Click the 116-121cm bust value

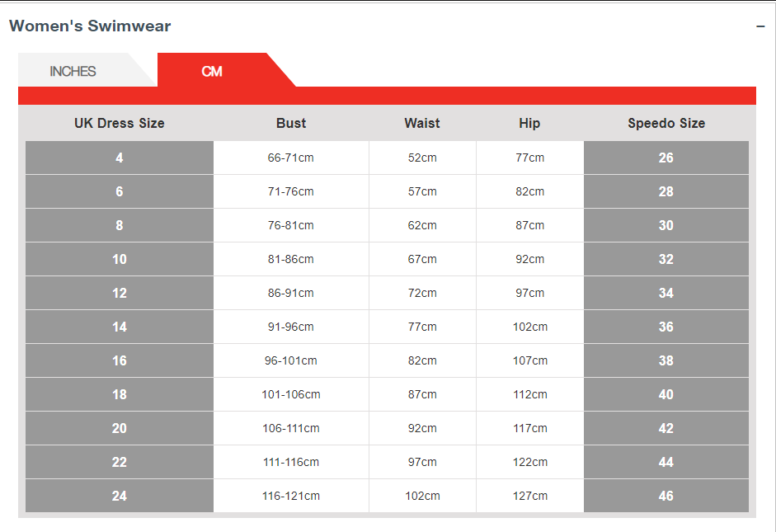pyautogui.click(x=291, y=496)
